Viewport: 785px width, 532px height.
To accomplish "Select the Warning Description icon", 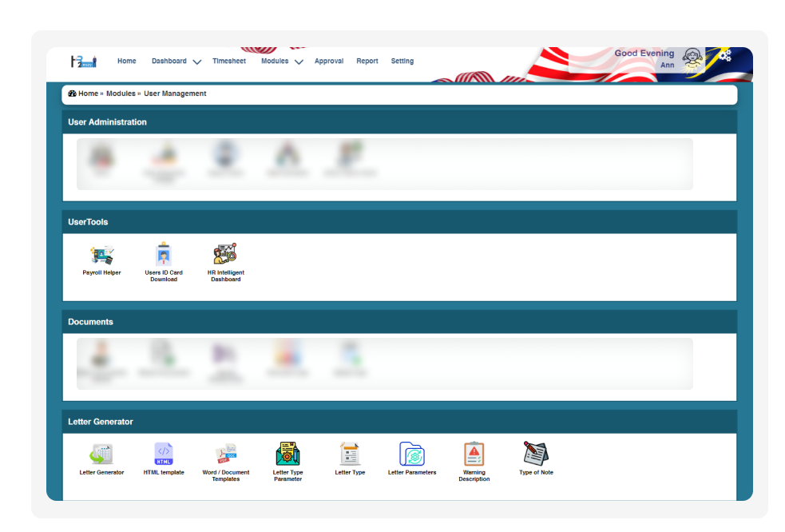I will tap(474, 455).
